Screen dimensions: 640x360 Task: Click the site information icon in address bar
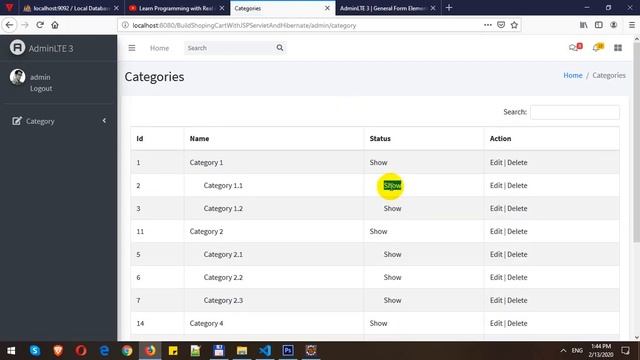[125, 25]
